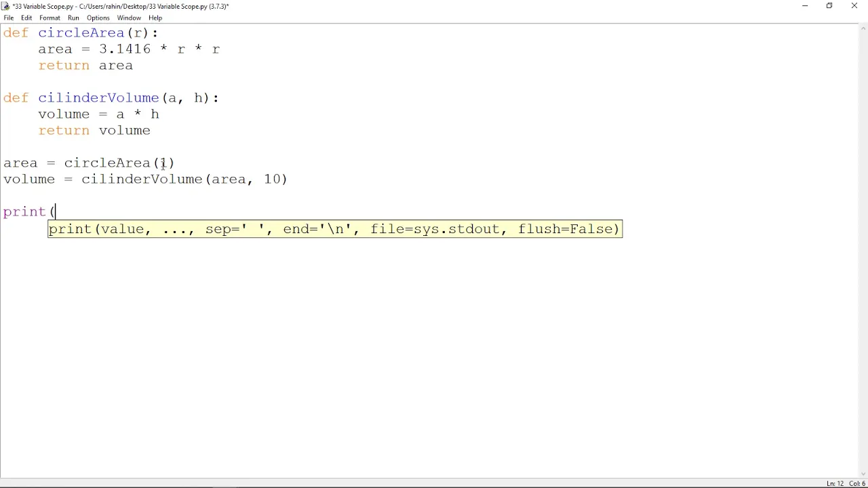868x488 pixels.
Task: Open the Help menu
Action: click(155, 18)
